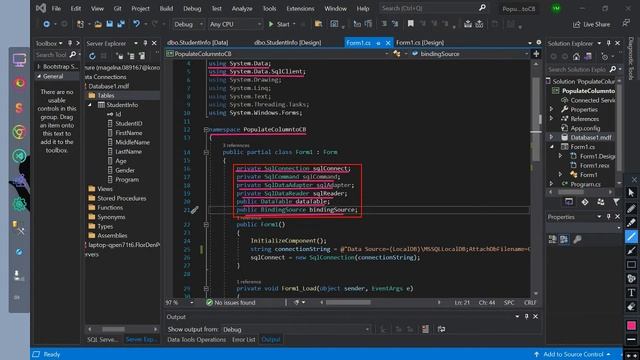Viewport: 640px width, 360px height.
Task: Switch to the dbo.StudentInfo [Data] tab
Action: click(197, 42)
